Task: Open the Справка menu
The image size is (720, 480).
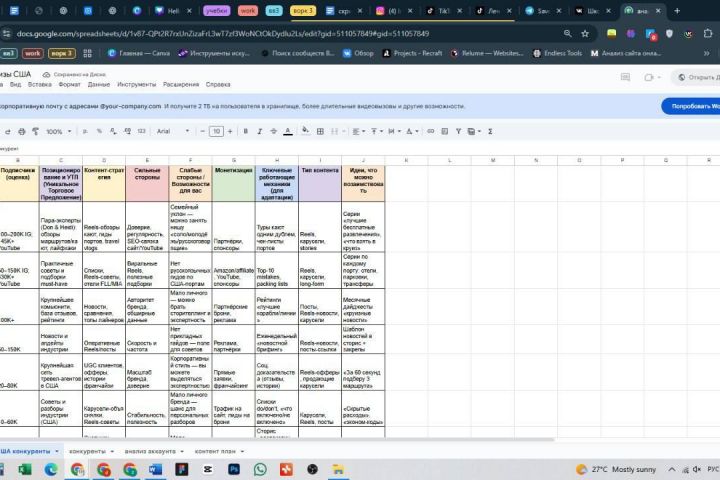Action: pyautogui.click(x=218, y=85)
